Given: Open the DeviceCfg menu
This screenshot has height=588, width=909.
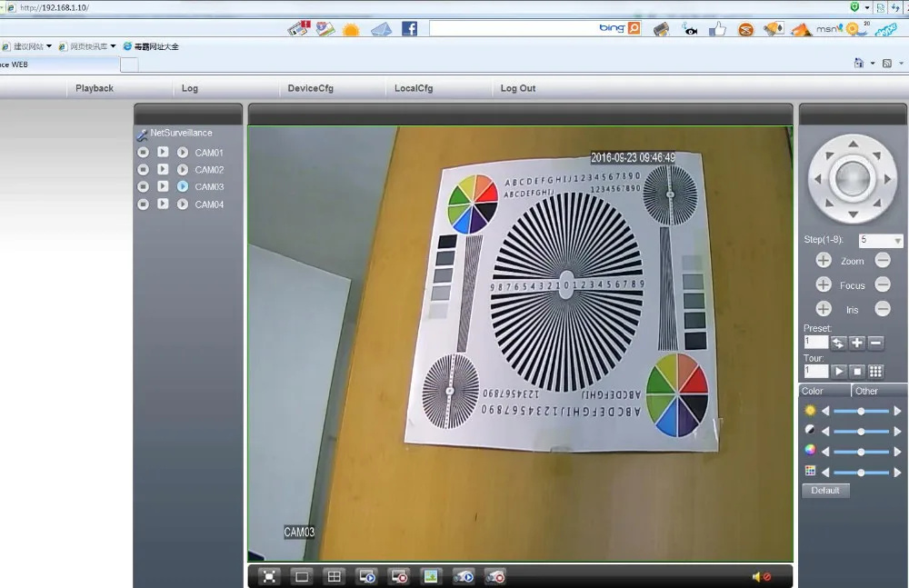Looking at the screenshot, I should 310,88.
